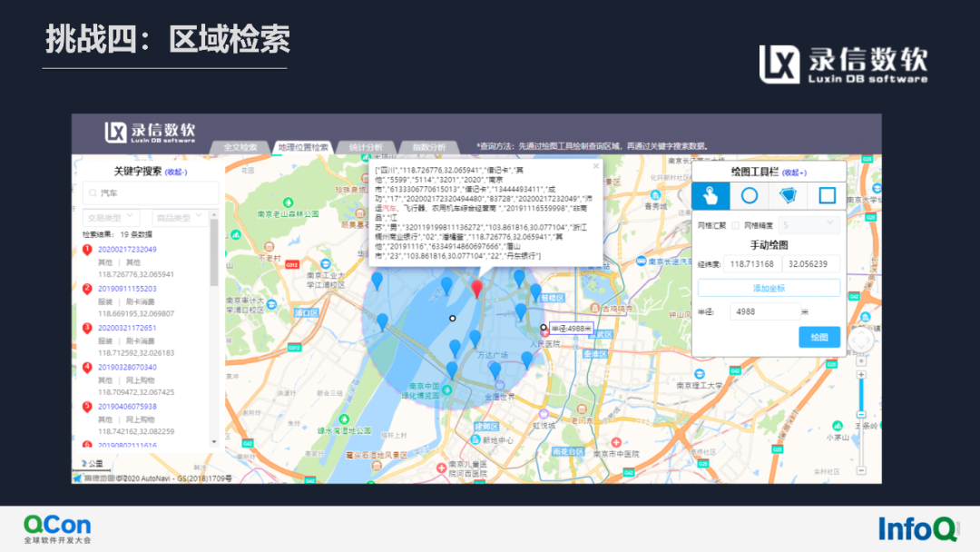The image size is (980, 552).
Task: Open result link 20200321172651
Action: (127, 328)
